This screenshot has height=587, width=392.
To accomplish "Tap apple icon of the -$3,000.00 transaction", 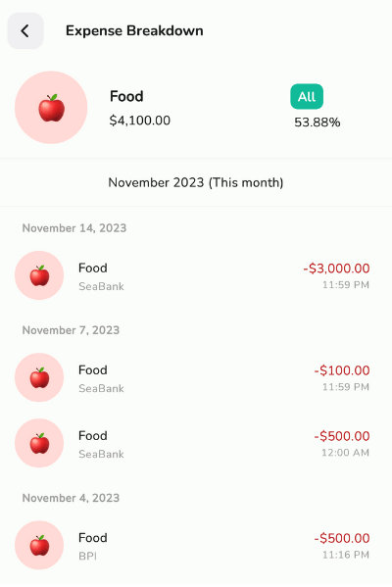I will [x=39, y=275].
